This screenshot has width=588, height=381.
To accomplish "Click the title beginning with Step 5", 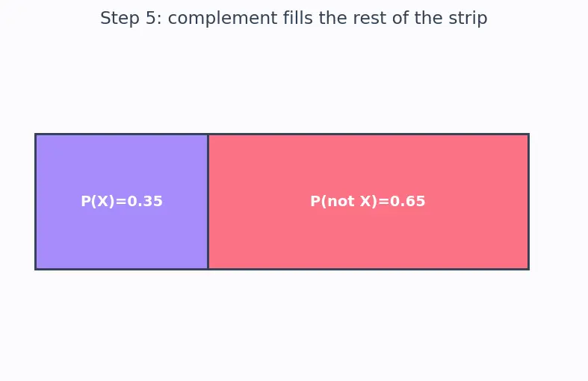I will 294,19.
